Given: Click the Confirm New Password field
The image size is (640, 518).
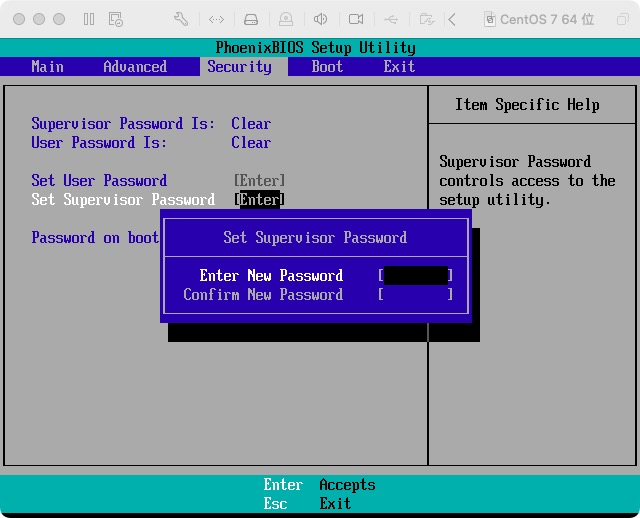Looking at the screenshot, I should (x=416, y=295).
